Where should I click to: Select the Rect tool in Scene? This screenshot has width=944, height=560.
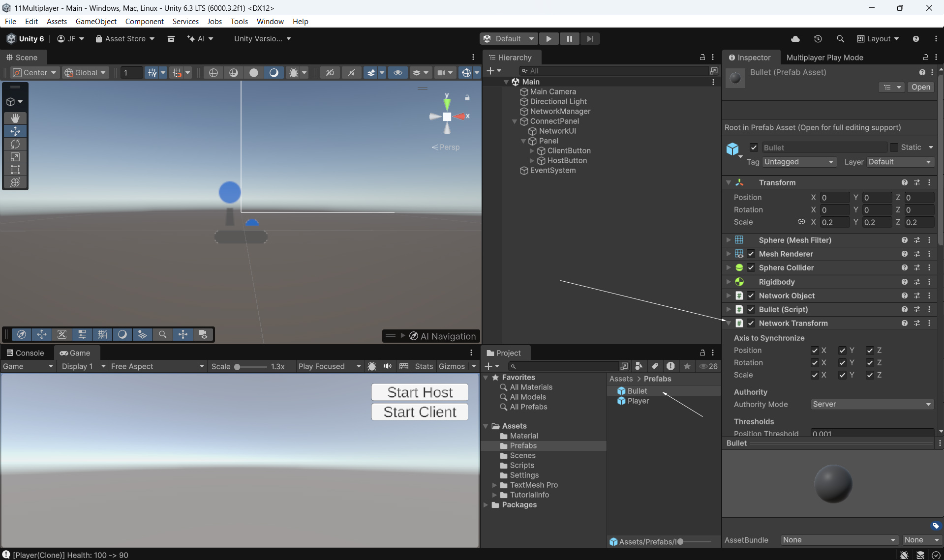coord(15,170)
